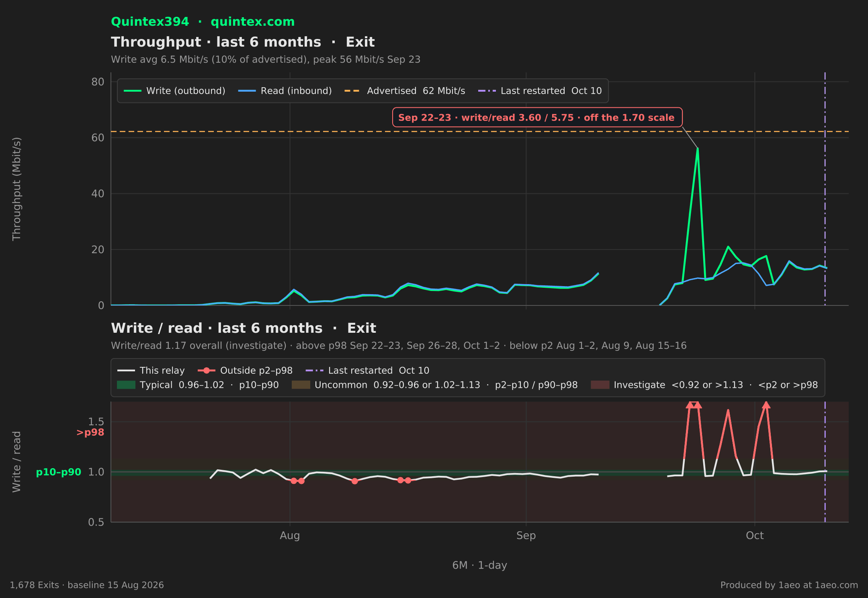
Task: Click the >p98 axis label
Action: point(90,432)
